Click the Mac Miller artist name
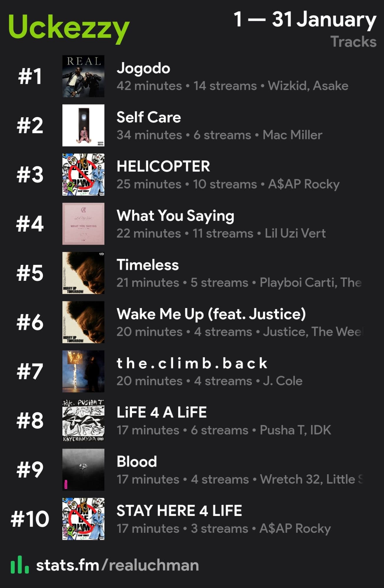Image resolution: width=384 pixels, height=588 pixels. [292, 135]
